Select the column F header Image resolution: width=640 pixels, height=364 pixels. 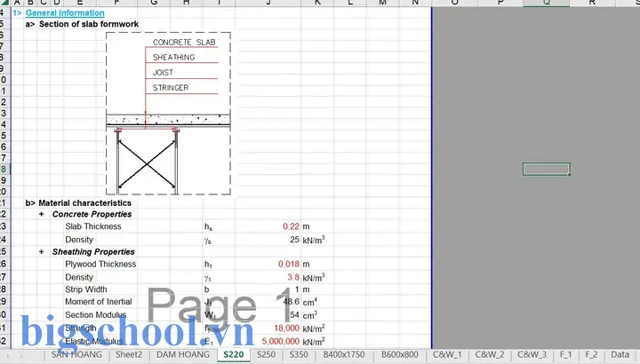point(116,3)
